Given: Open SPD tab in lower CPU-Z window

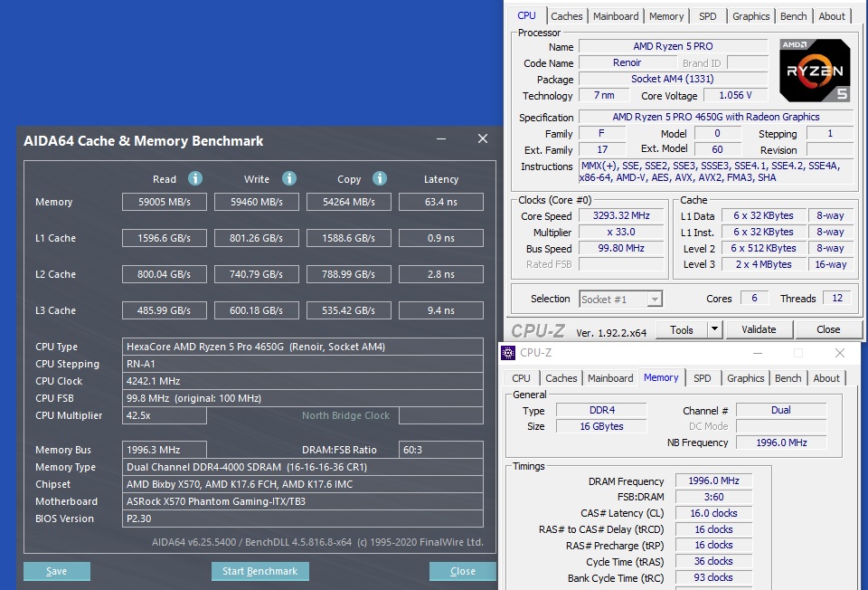Looking at the screenshot, I should point(702,378).
